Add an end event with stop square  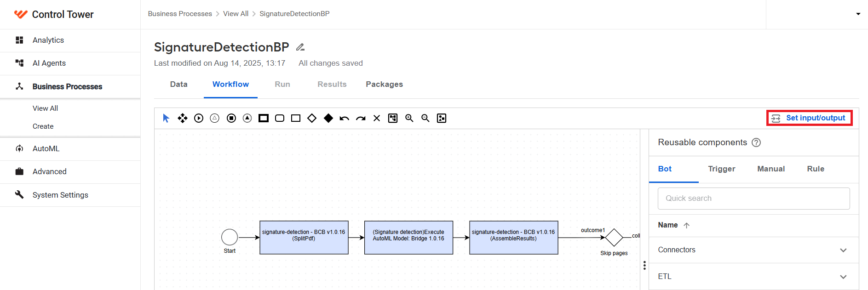click(x=231, y=118)
